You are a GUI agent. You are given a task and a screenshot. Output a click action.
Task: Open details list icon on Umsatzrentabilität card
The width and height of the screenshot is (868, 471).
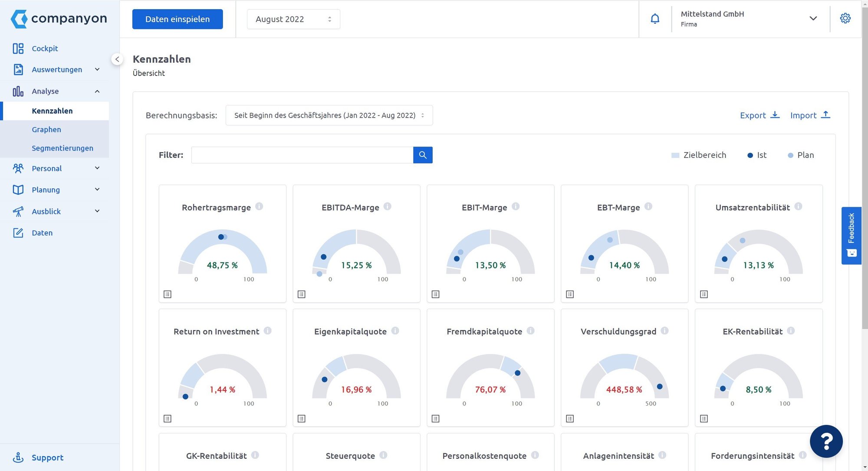pyautogui.click(x=704, y=294)
